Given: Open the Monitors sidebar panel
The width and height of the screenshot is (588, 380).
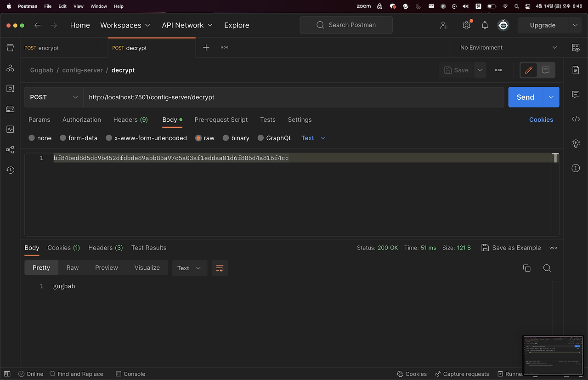Looking at the screenshot, I should [10, 130].
